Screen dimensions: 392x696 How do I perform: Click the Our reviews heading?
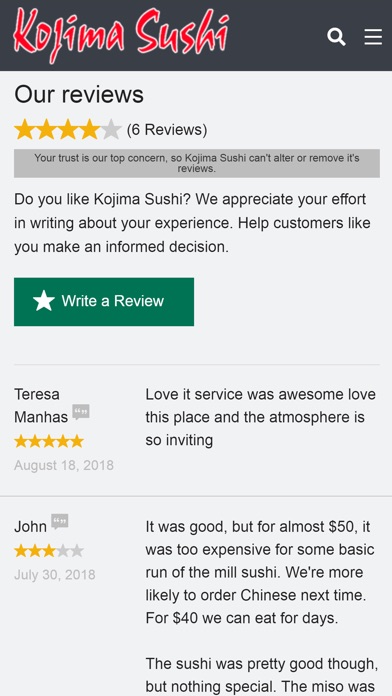click(79, 95)
